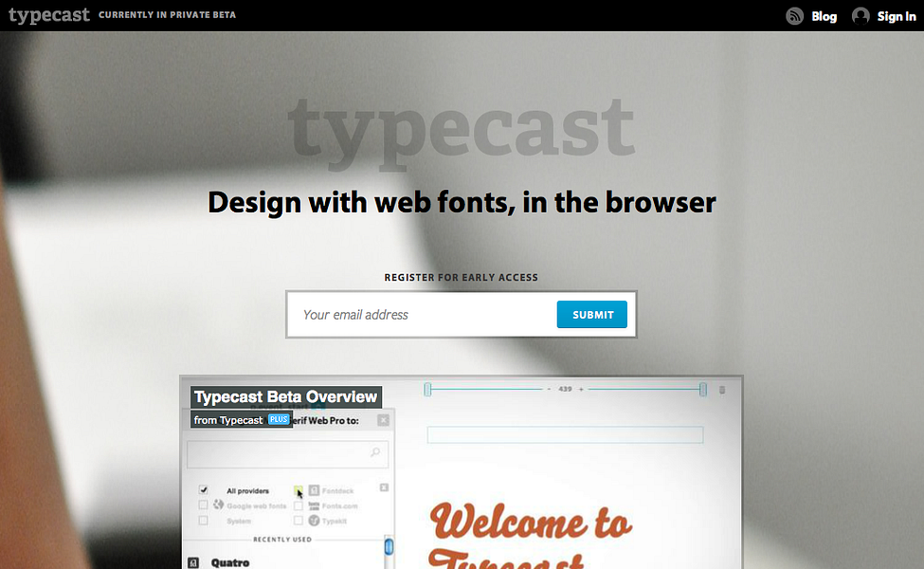Check the Google web fonts checkbox

pos(204,505)
